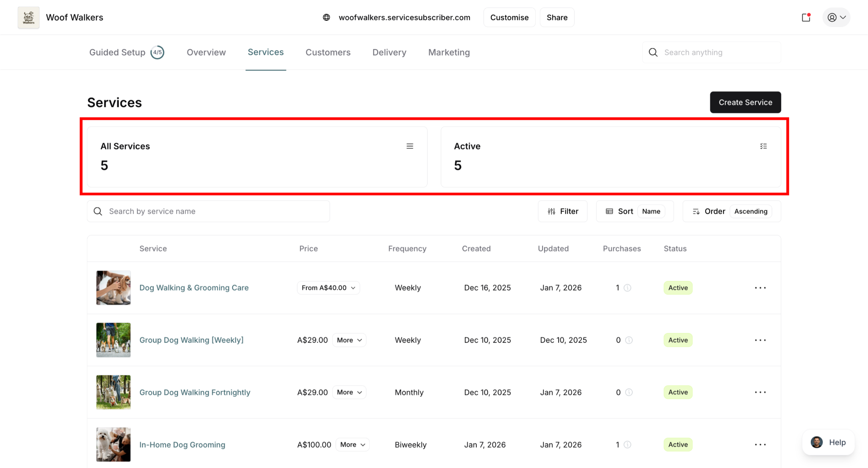The width and height of the screenshot is (868, 468).
Task: Open three-dot menu for In-Home Dog Grooming
Action: coord(760,445)
